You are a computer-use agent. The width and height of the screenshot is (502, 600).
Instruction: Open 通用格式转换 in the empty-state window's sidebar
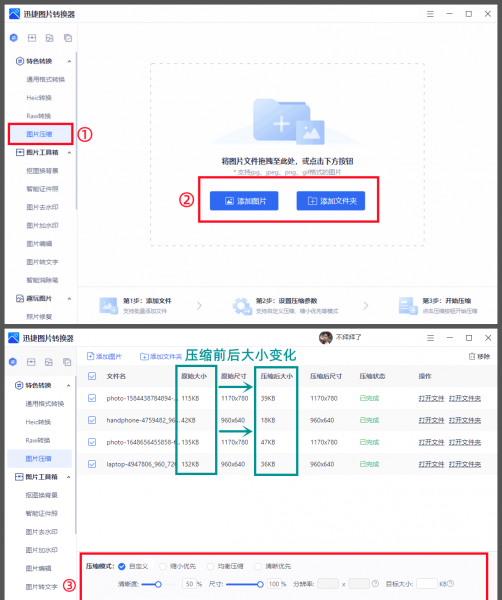tap(46, 80)
